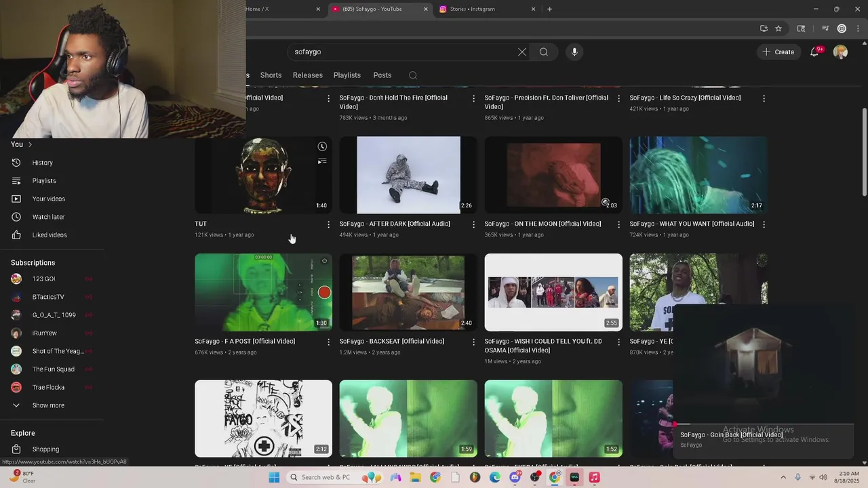Open options for ON THE MOON [Official Audio]

(x=618, y=224)
